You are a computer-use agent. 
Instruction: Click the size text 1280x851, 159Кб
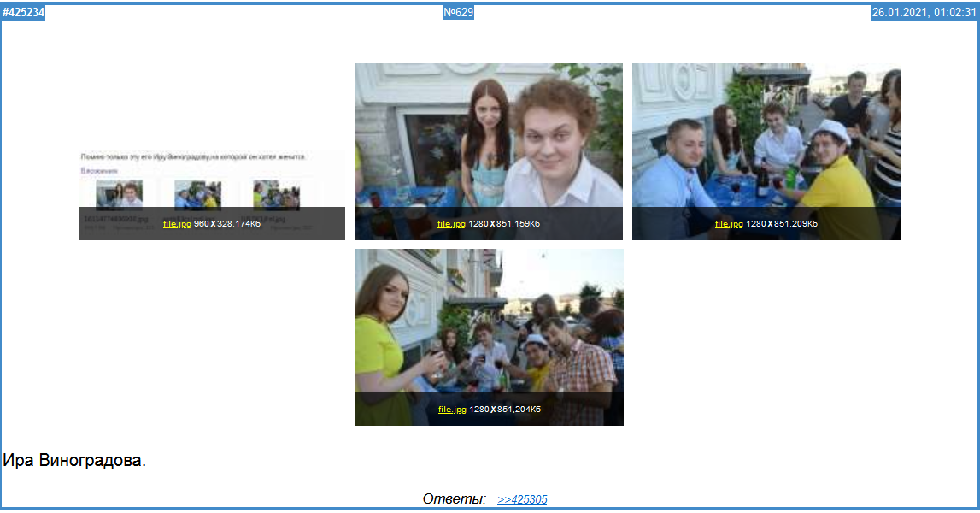(x=504, y=224)
